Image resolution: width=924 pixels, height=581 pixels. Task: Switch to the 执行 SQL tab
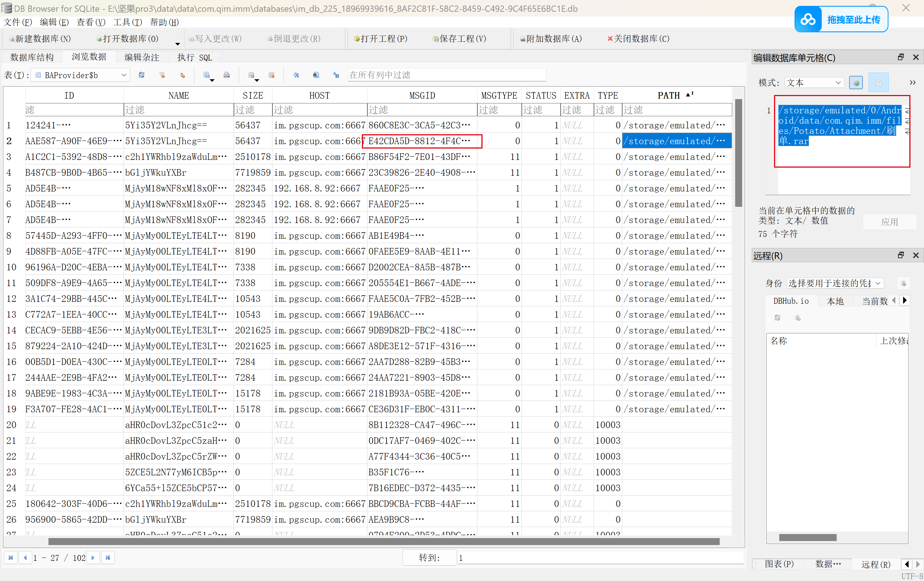pos(194,57)
